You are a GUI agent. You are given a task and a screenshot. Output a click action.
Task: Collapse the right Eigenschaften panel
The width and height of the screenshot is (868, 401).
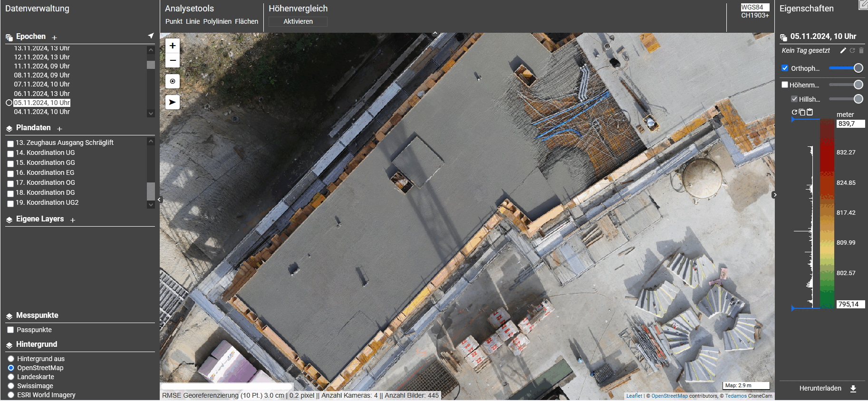pos(775,195)
